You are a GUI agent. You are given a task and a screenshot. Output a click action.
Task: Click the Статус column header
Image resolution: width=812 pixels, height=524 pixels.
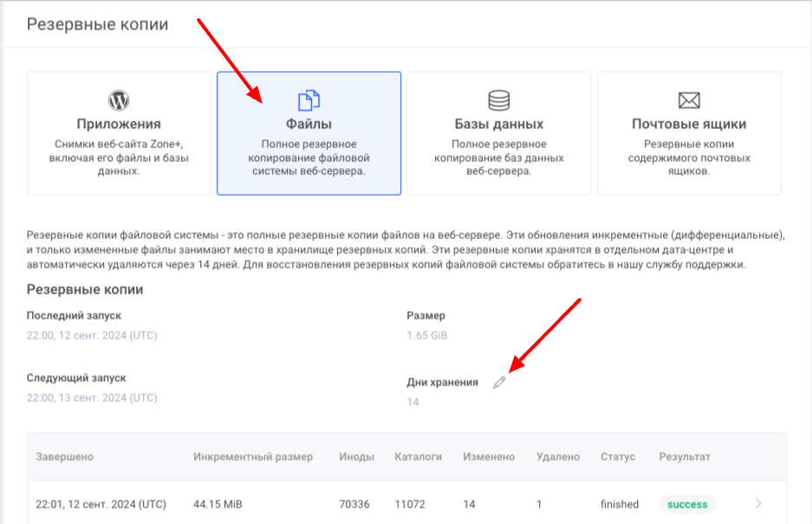[618, 456]
